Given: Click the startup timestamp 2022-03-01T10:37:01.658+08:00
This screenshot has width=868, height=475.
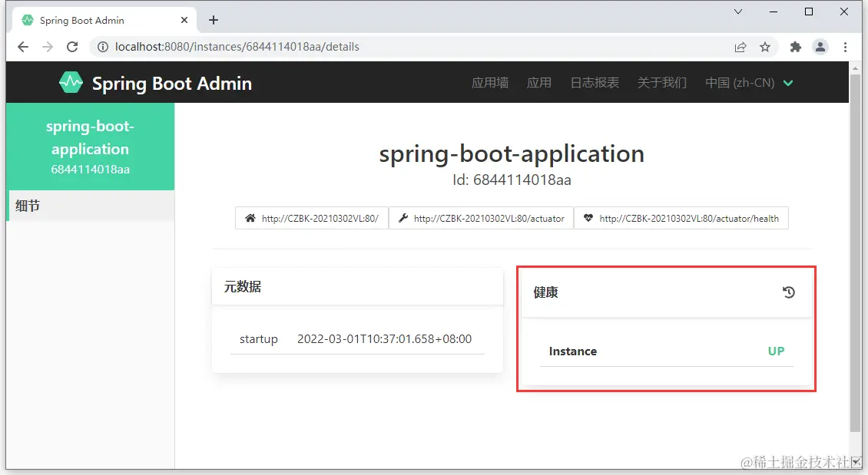Looking at the screenshot, I should [385, 339].
